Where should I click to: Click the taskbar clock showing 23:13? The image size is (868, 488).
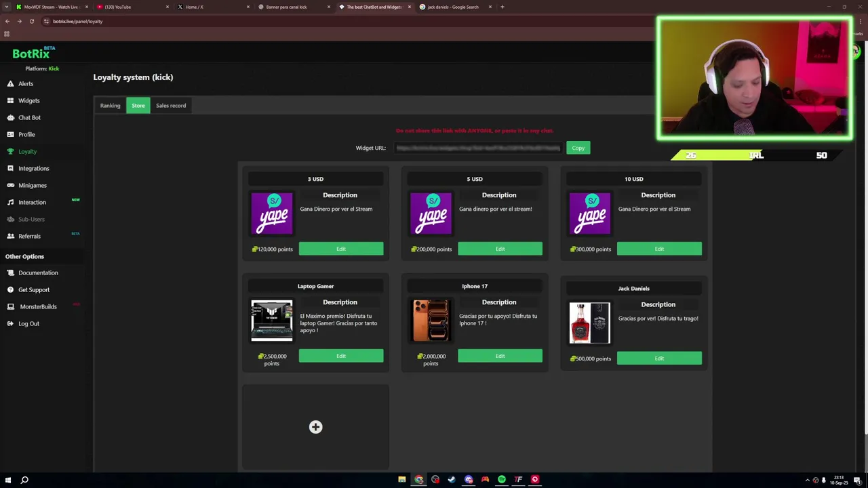click(x=840, y=481)
